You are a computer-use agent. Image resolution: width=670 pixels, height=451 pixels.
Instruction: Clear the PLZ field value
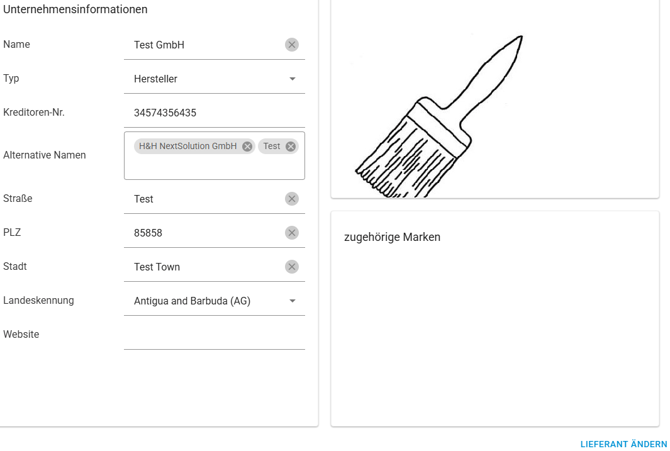(x=292, y=233)
